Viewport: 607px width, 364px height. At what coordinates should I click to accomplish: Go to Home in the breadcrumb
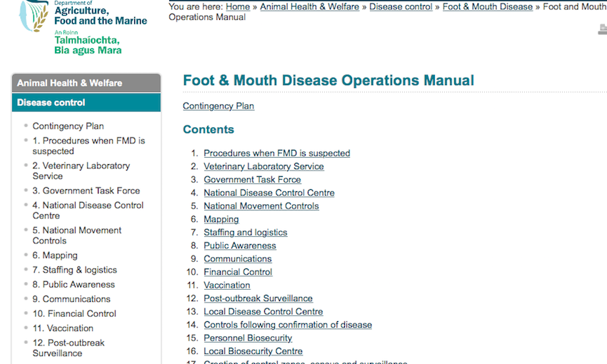(238, 7)
